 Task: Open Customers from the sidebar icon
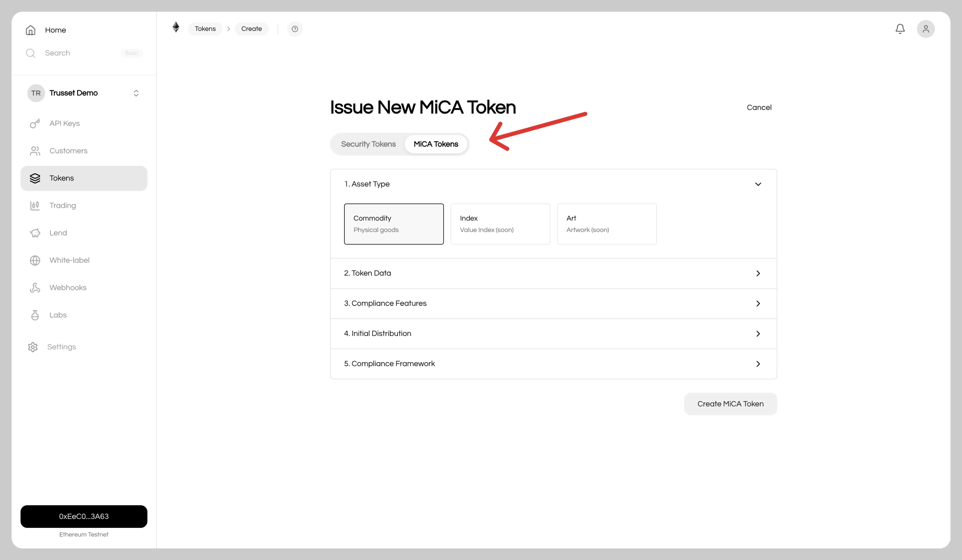pyautogui.click(x=35, y=151)
